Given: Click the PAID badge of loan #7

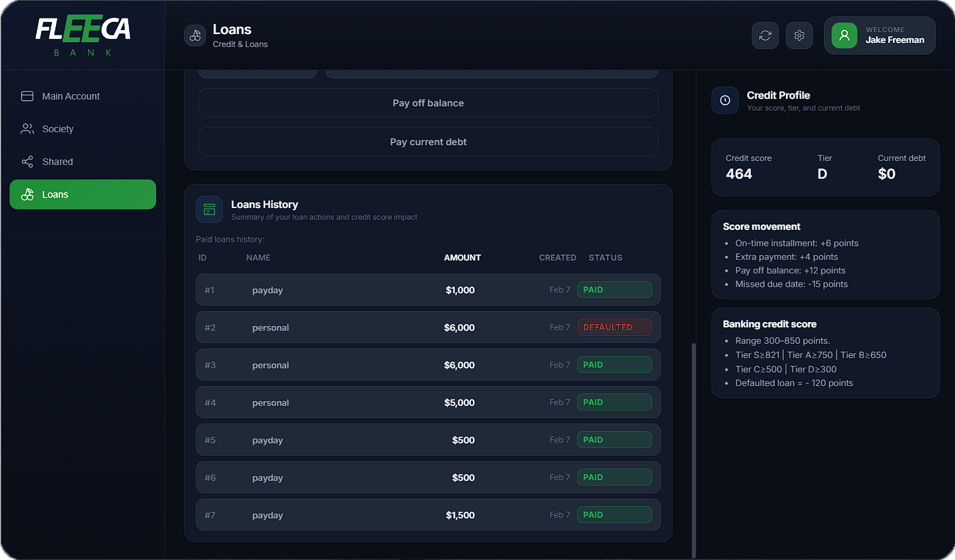Looking at the screenshot, I should pyautogui.click(x=615, y=515).
